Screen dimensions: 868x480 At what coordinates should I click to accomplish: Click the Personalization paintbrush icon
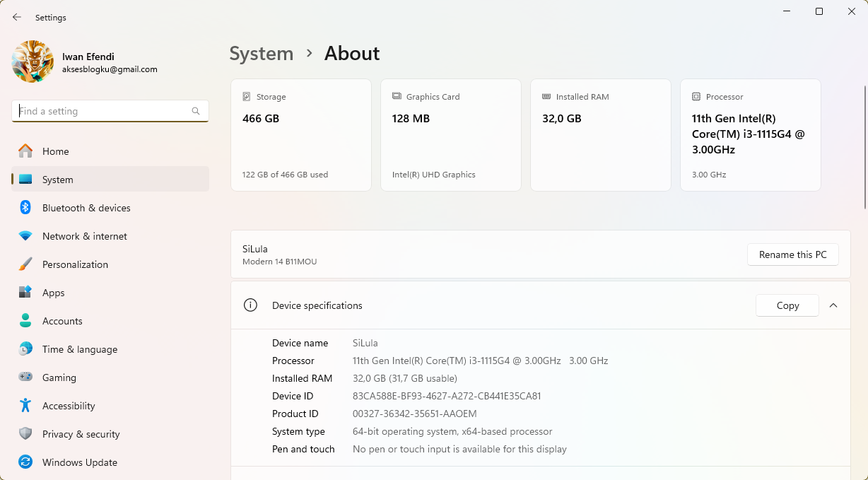[25, 264]
